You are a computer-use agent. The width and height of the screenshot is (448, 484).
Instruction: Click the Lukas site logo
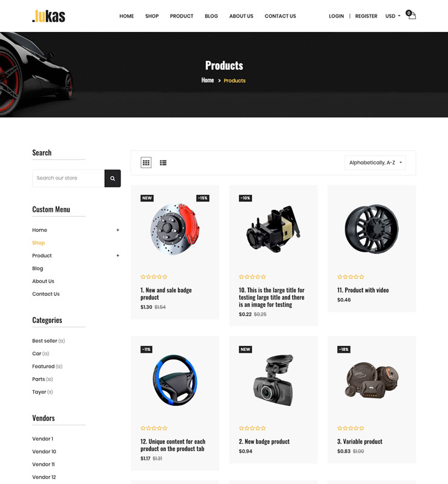point(49,16)
